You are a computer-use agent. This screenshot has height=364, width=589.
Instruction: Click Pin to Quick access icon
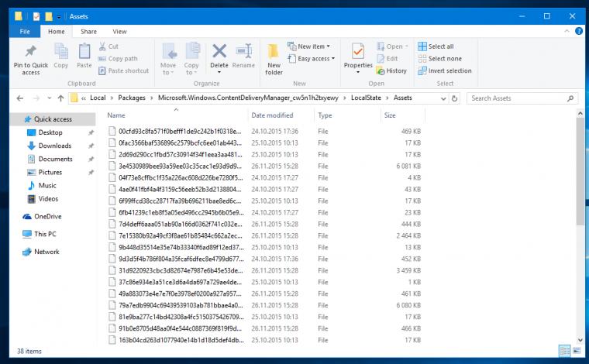point(31,51)
